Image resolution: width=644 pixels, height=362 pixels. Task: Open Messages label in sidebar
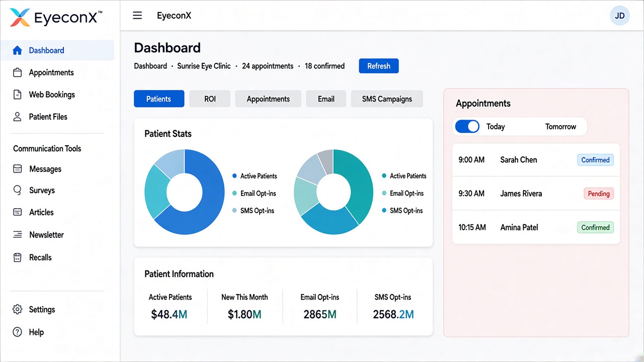point(45,169)
